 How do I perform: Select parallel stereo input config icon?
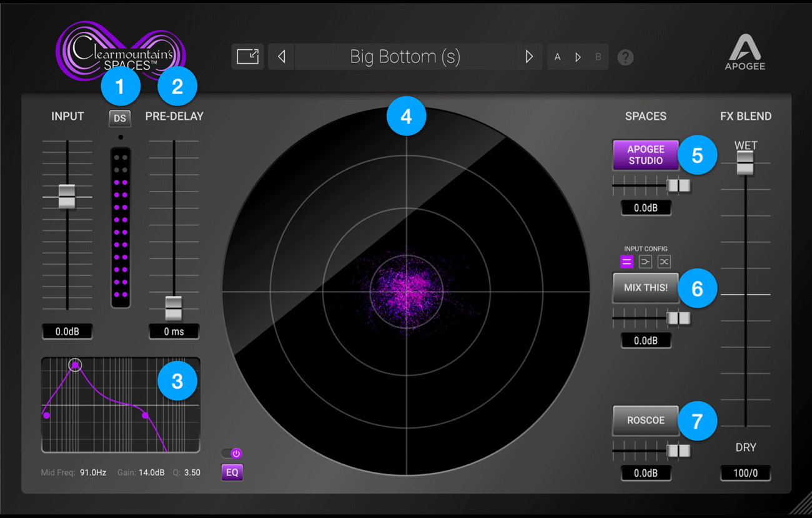click(626, 262)
